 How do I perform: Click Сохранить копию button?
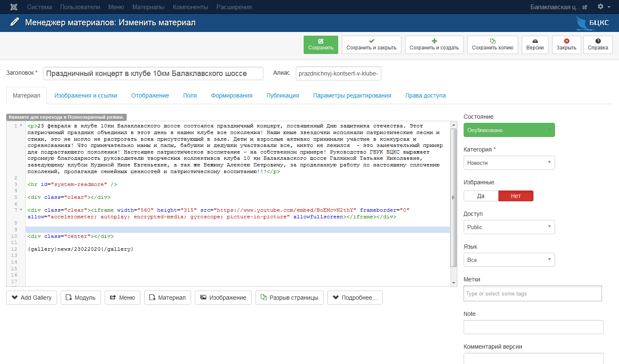click(493, 44)
